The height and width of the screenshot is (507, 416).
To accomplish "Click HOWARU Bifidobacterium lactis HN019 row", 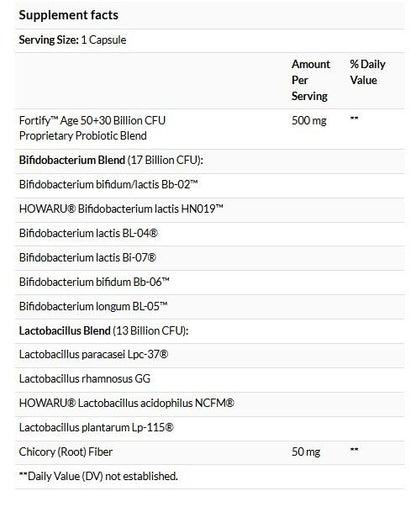I will 210,209.
